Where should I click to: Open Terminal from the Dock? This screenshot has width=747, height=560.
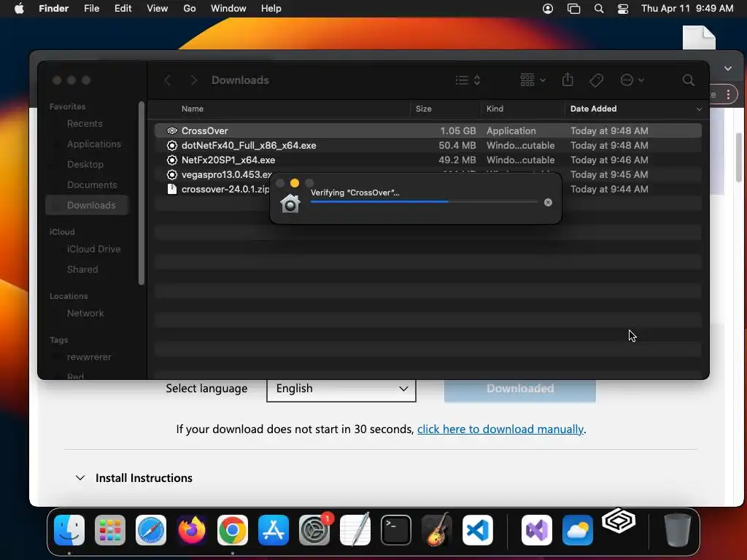396,530
